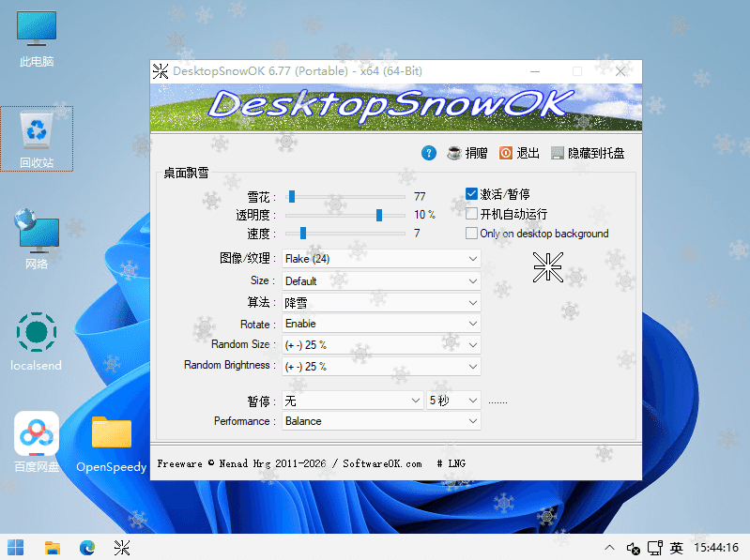Screen dimensions: 750x560
Task: Enable 开机自动运行 checkbox
Action: click(471, 213)
